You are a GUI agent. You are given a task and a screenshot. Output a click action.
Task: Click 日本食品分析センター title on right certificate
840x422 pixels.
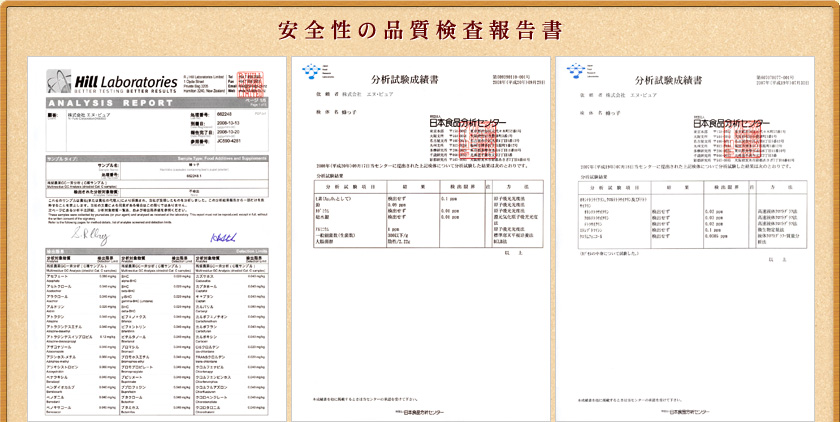732,121
